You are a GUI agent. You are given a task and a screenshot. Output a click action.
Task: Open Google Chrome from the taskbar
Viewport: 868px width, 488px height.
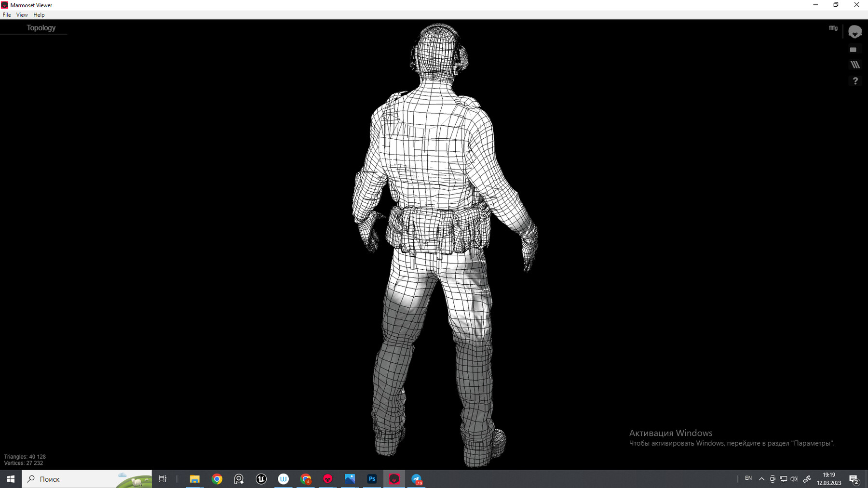(217, 479)
